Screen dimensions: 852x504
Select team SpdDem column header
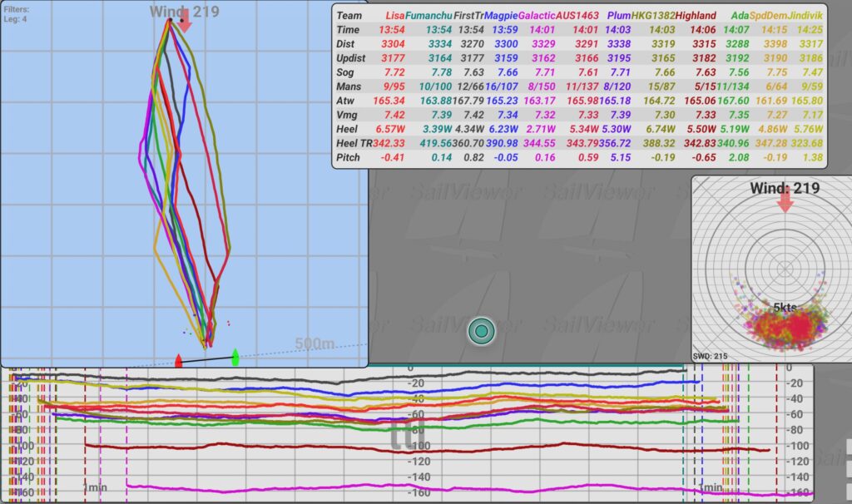point(768,16)
